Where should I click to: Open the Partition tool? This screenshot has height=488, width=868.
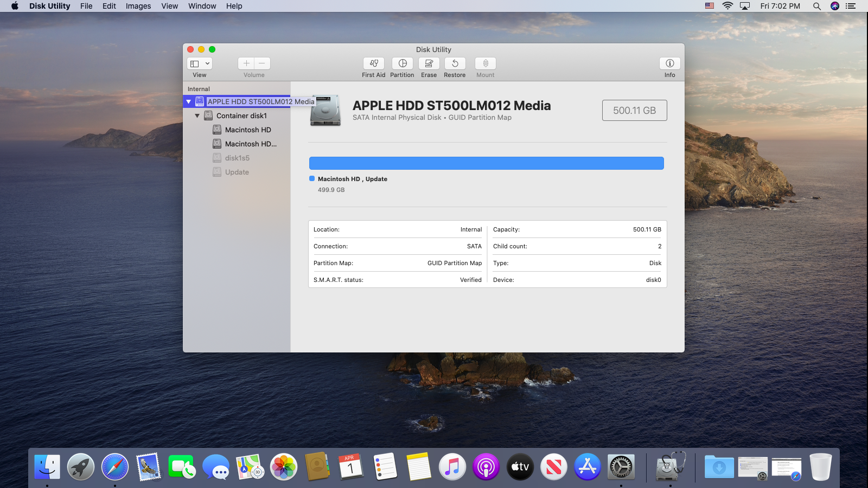click(x=403, y=63)
